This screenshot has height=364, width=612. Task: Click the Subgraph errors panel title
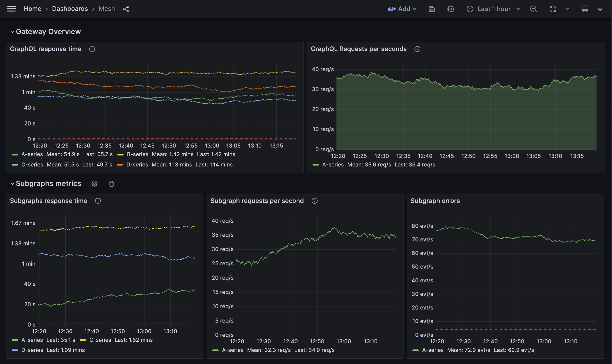click(x=435, y=201)
